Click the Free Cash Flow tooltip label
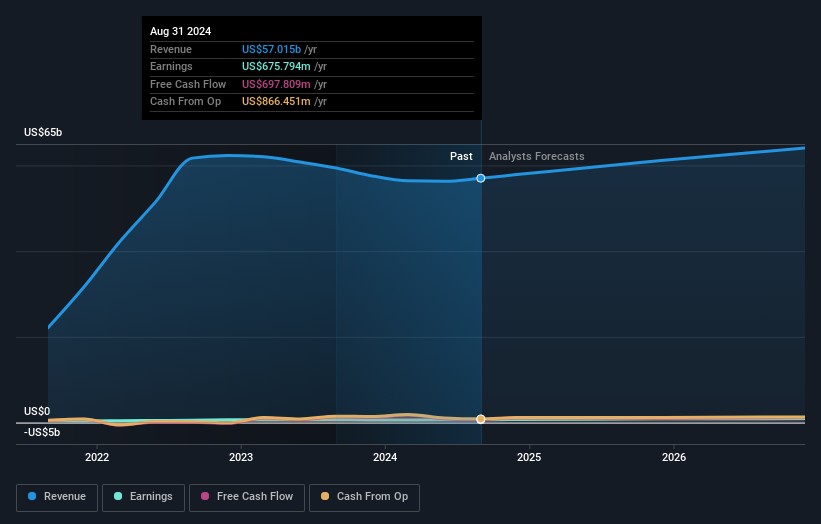 point(188,84)
